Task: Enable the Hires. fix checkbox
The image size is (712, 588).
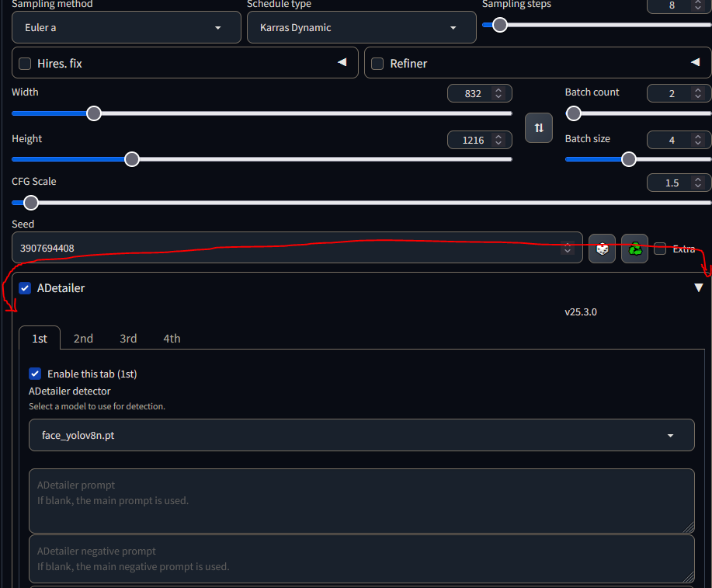Action: click(25, 64)
